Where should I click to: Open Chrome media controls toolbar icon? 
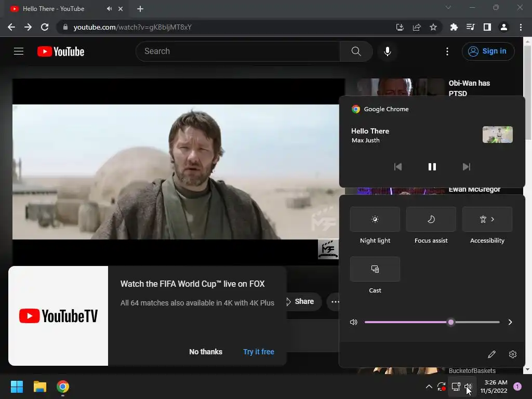tap(470, 27)
